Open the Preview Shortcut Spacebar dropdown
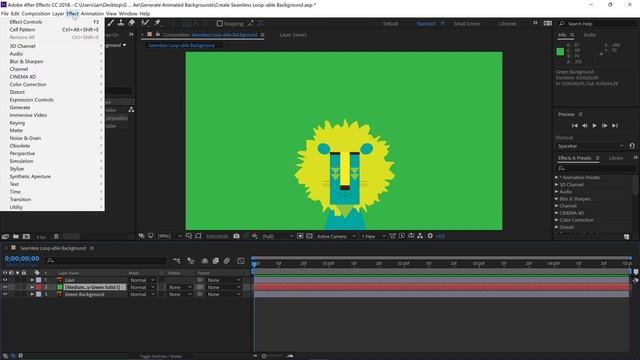 [x=590, y=146]
